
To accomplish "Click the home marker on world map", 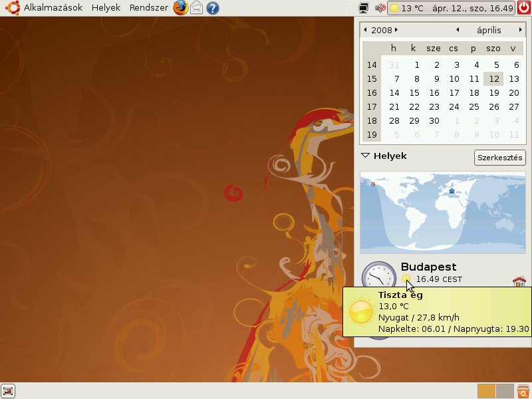I will pyautogui.click(x=452, y=191).
